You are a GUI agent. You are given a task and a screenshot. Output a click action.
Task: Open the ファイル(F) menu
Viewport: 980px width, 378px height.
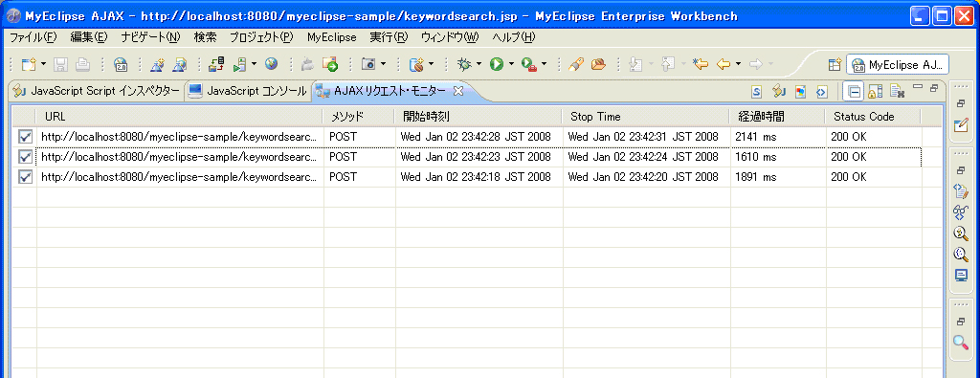point(33,37)
